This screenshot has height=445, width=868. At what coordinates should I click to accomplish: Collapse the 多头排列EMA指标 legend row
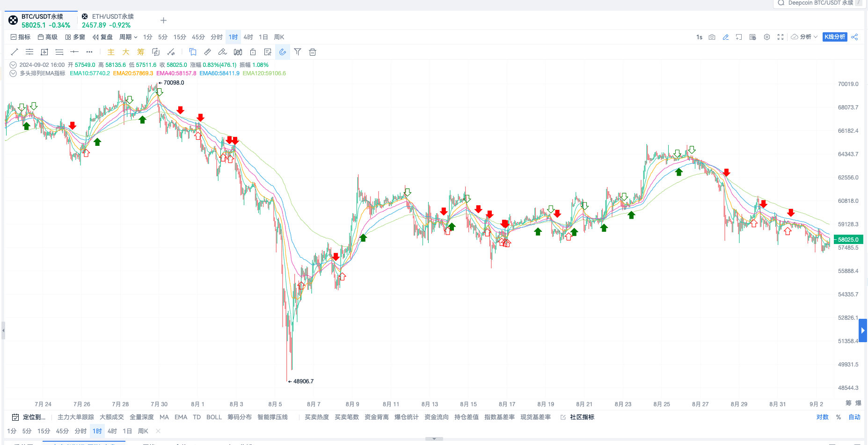point(13,73)
